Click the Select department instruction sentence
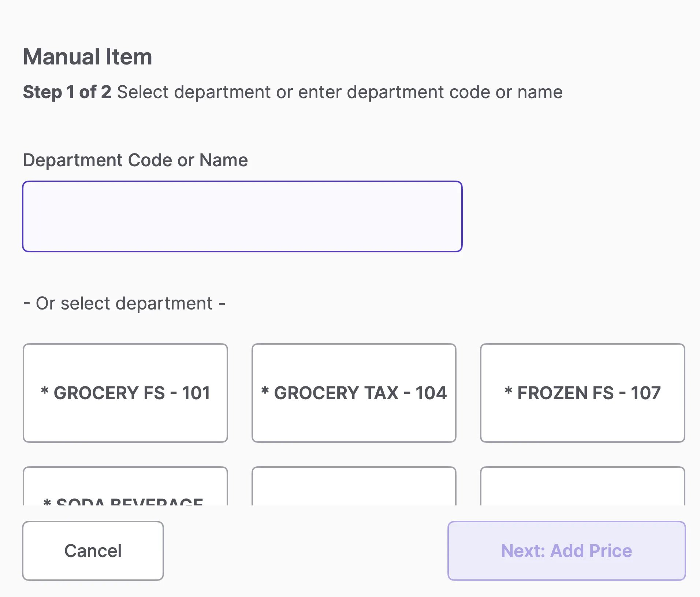The height and width of the screenshot is (597, 700). (x=340, y=92)
